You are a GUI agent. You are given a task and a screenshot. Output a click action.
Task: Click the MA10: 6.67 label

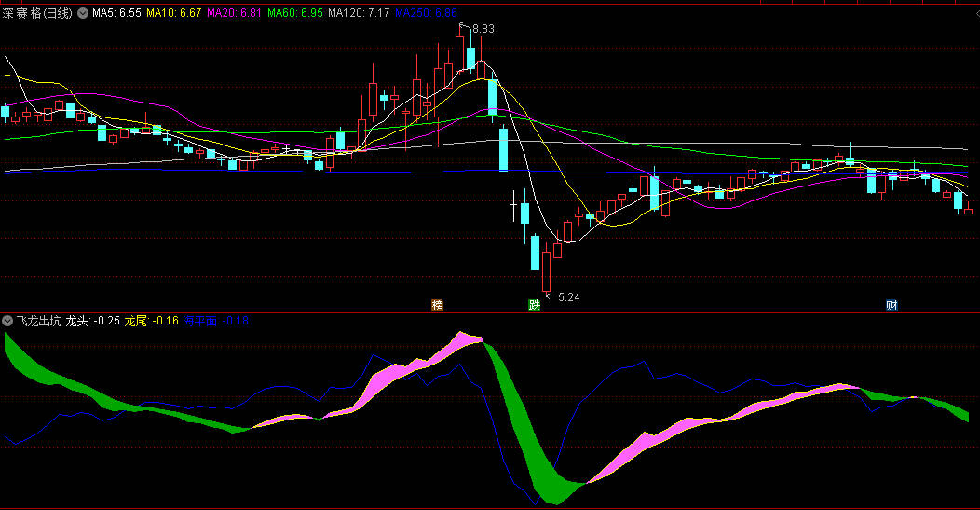174,13
